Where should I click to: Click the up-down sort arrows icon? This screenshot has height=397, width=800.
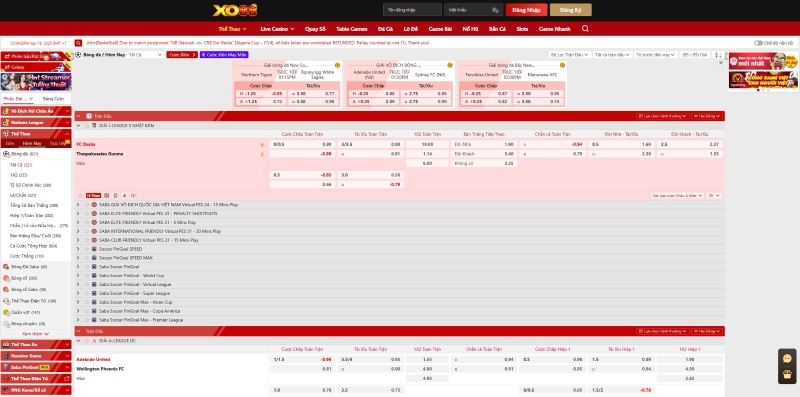point(718,55)
